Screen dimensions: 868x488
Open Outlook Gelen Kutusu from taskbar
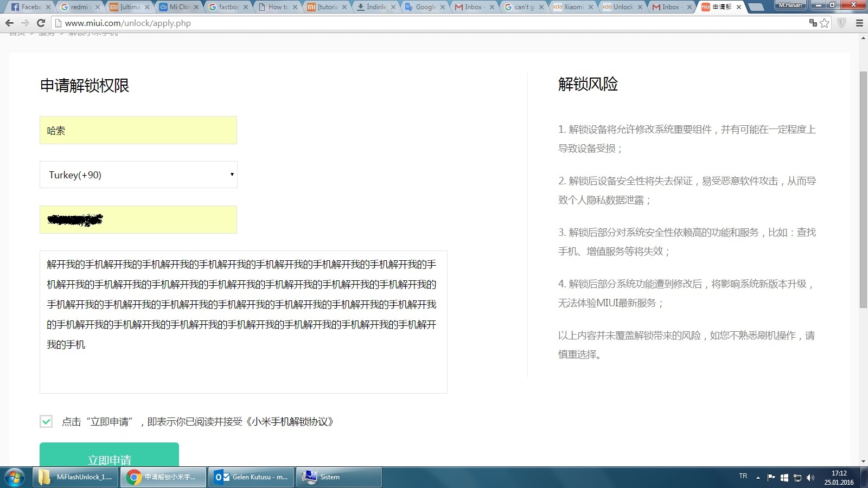(252, 477)
